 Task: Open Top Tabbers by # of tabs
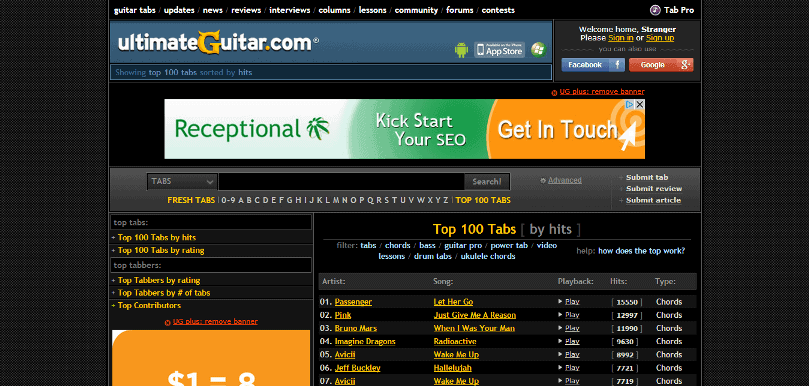(164, 293)
